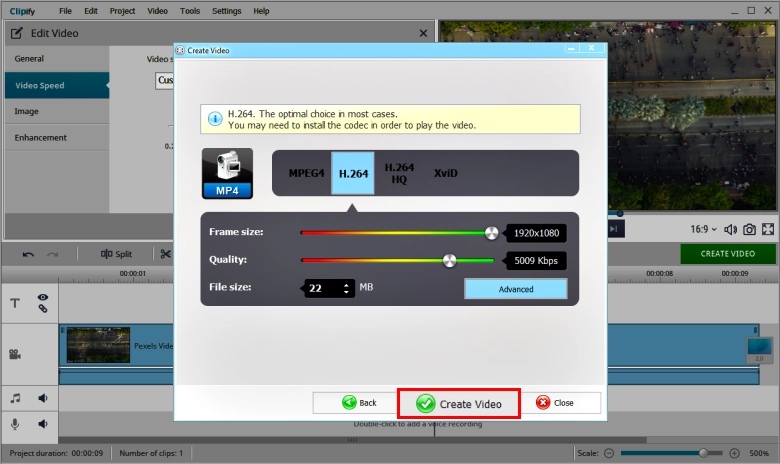Click the Undo arrow in the toolbar

pos(28,255)
